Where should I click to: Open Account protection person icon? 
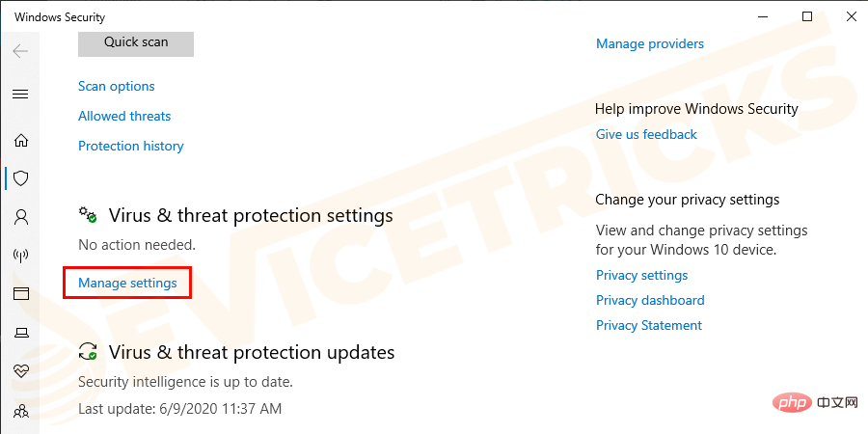click(20, 217)
